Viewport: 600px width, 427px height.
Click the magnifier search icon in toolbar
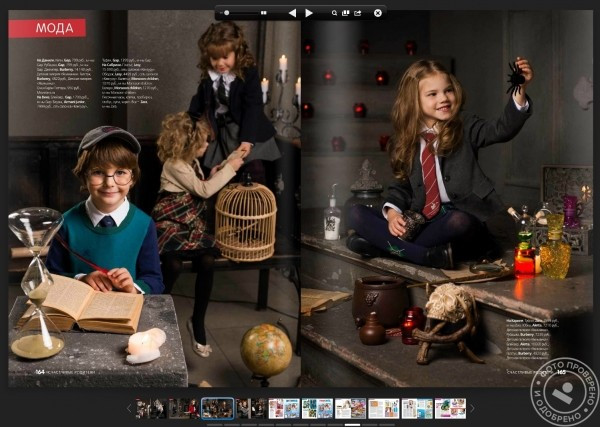click(332, 13)
